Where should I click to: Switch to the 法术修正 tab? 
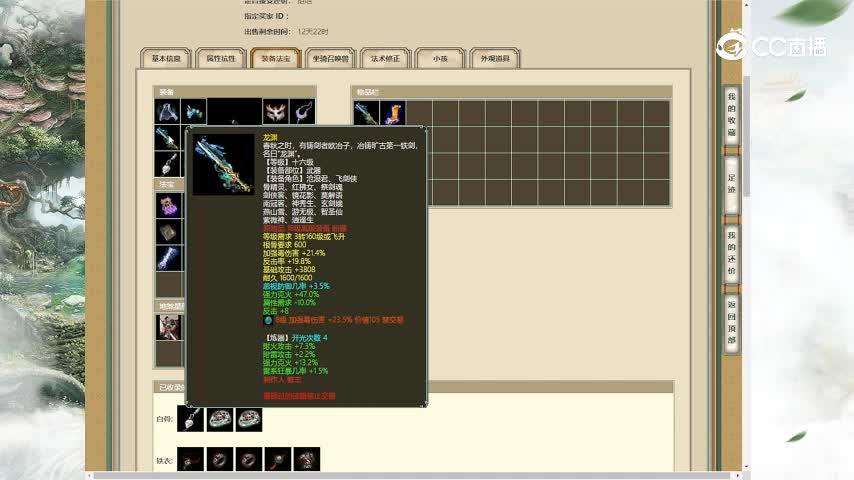point(385,58)
